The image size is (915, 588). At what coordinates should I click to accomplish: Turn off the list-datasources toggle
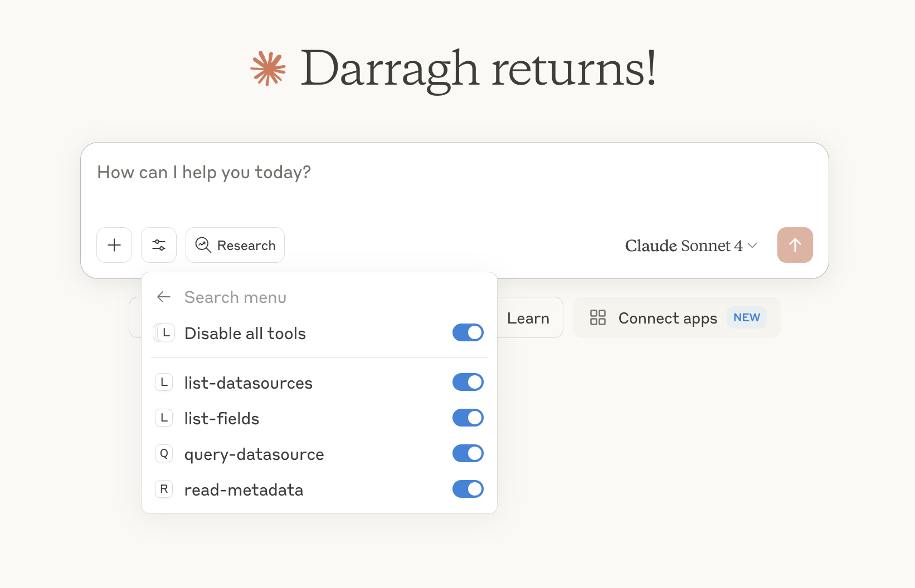tap(468, 383)
